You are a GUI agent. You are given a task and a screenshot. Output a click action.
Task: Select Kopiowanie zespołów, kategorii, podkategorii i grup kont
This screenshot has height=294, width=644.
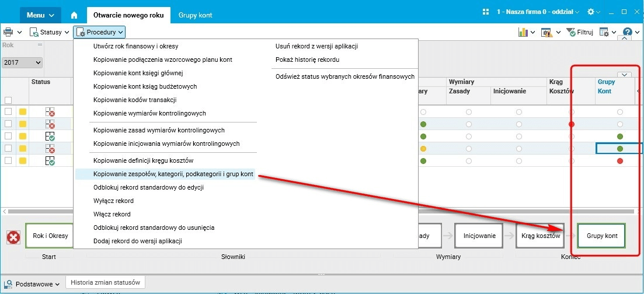click(x=165, y=174)
